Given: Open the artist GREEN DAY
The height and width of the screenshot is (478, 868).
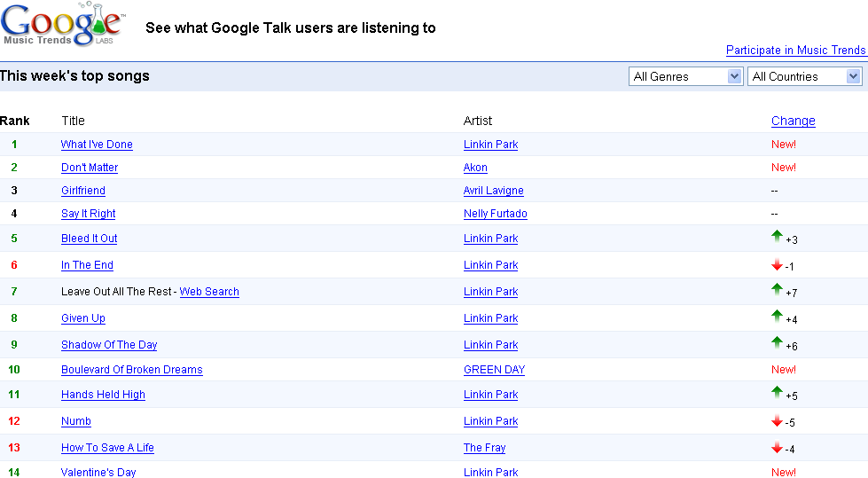Looking at the screenshot, I should point(495,370).
